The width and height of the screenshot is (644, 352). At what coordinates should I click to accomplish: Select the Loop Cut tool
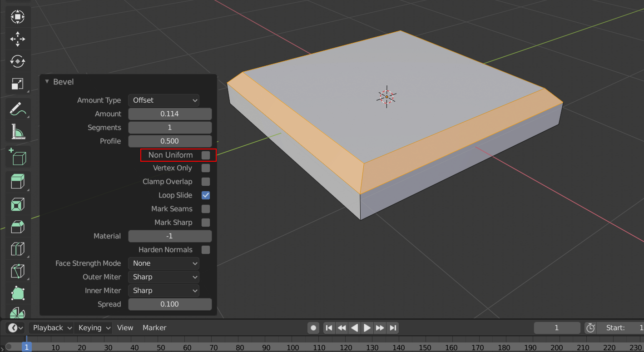click(x=18, y=249)
